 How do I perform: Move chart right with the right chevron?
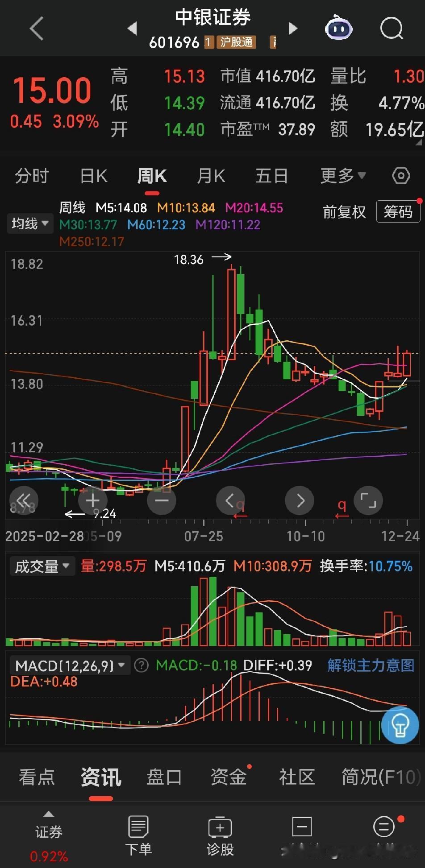coord(300,500)
